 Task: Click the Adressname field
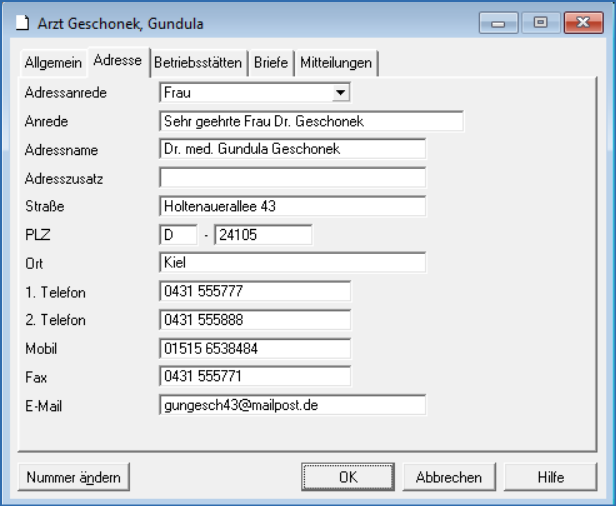292,149
